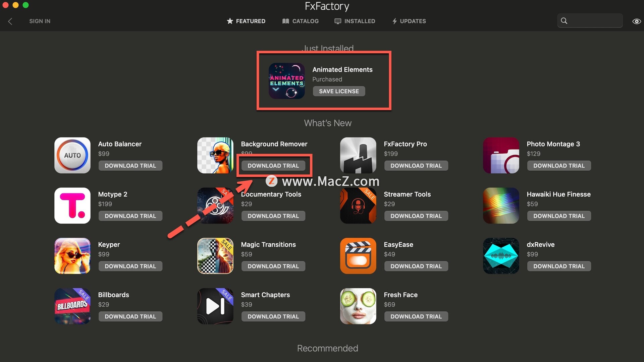Download trial of Hawaiki Hue Finesse

tap(559, 216)
